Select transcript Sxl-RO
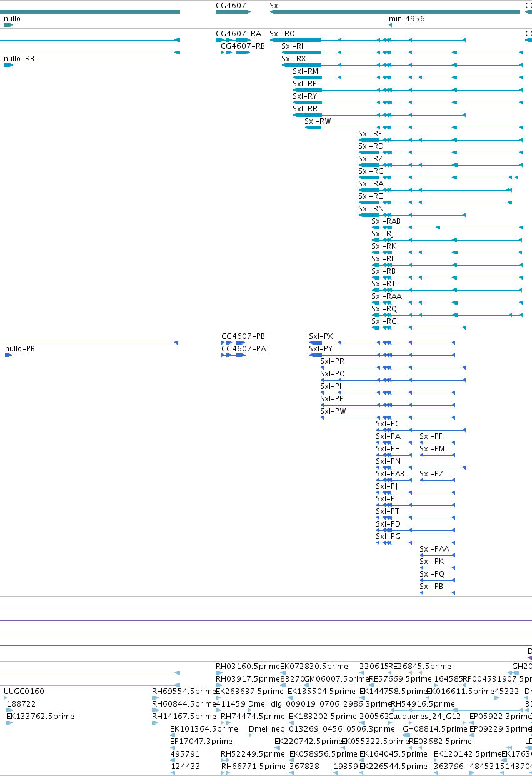This screenshot has width=532, height=776. pos(282,33)
